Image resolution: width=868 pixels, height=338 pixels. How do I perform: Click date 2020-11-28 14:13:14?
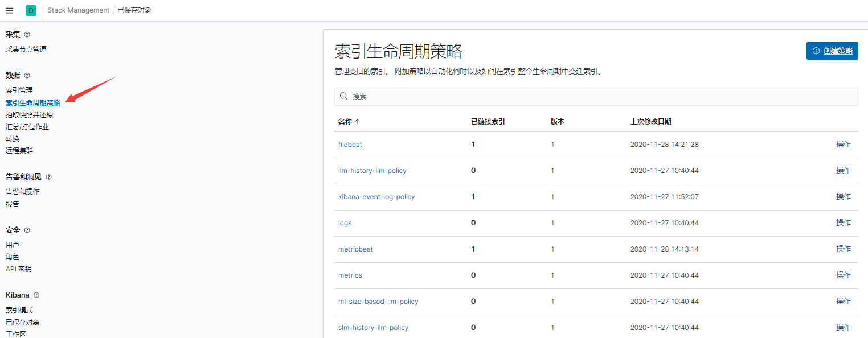(x=665, y=249)
